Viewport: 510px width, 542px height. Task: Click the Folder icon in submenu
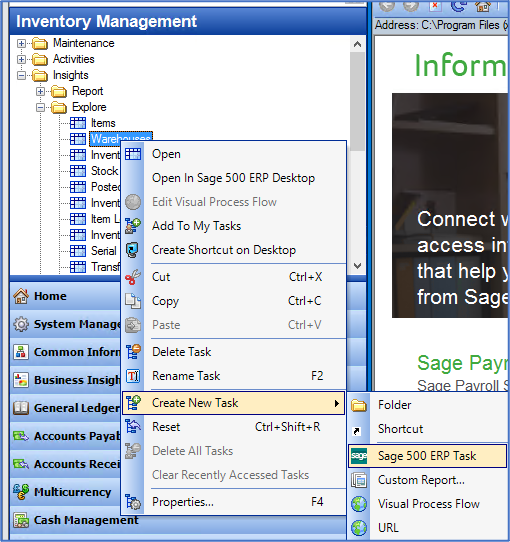[359, 405]
